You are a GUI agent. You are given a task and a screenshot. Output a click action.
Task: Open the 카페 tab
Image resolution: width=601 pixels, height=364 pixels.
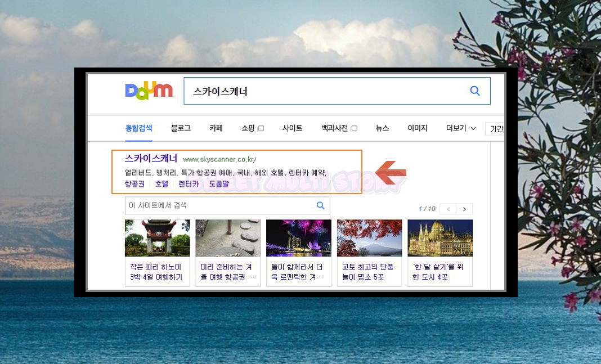(216, 128)
